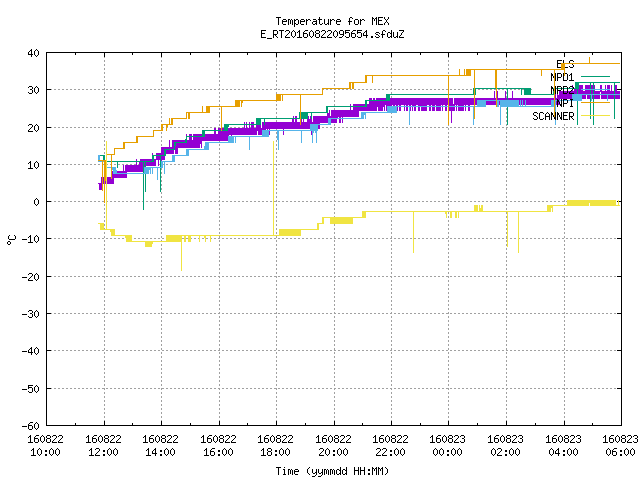Click the NPI legend label
This screenshot has width=640, height=480.
tap(565, 103)
